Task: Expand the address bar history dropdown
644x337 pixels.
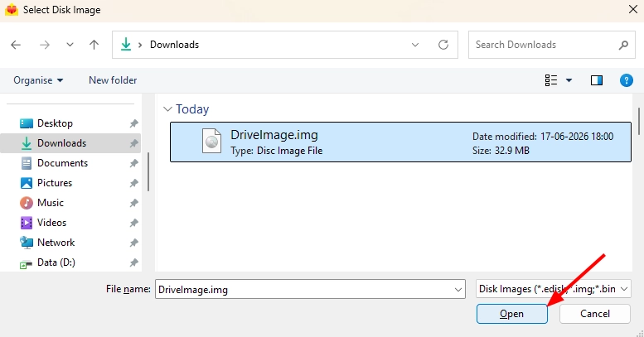Action: click(x=415, y=45)
